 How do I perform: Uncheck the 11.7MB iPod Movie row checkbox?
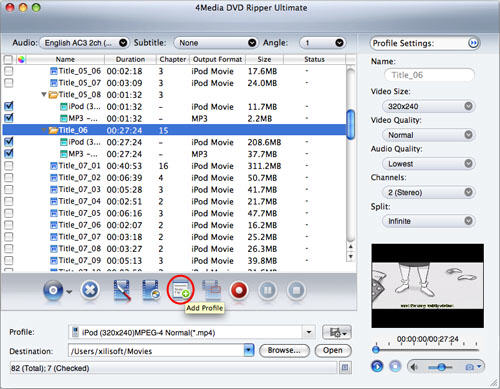(x=9, y=106)
